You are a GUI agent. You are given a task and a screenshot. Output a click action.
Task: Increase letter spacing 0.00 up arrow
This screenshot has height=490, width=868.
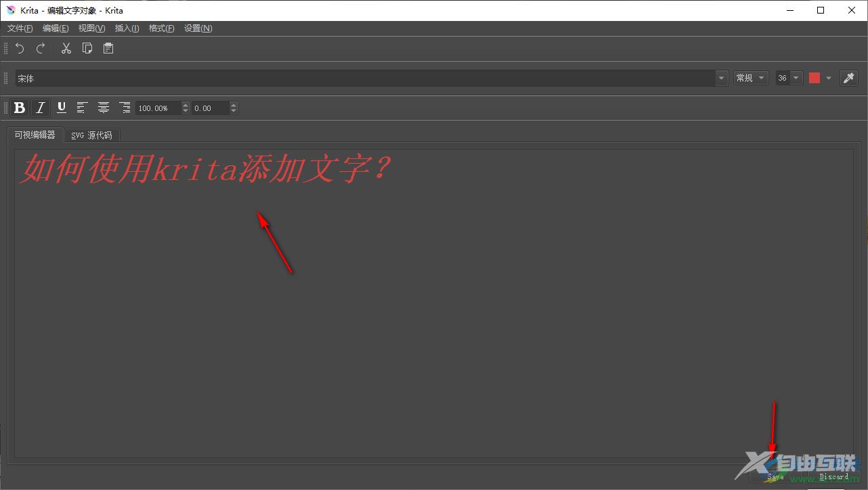coord(234,105)
